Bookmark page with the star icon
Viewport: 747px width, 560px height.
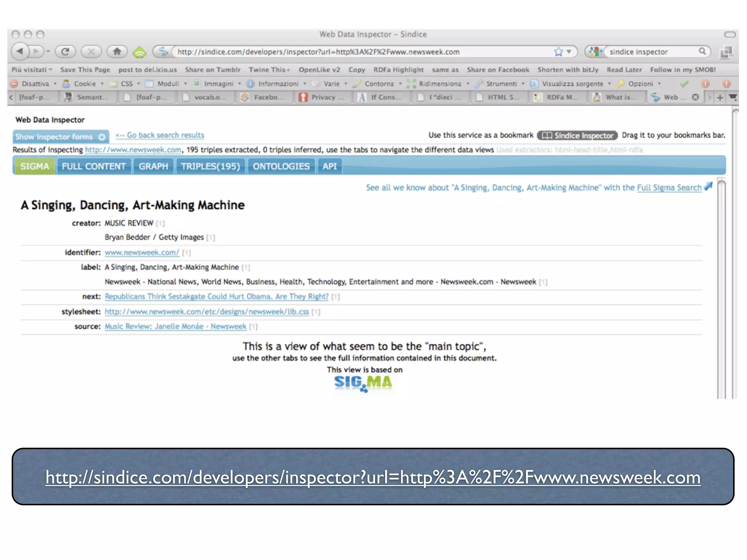click(x=558, y=52)
